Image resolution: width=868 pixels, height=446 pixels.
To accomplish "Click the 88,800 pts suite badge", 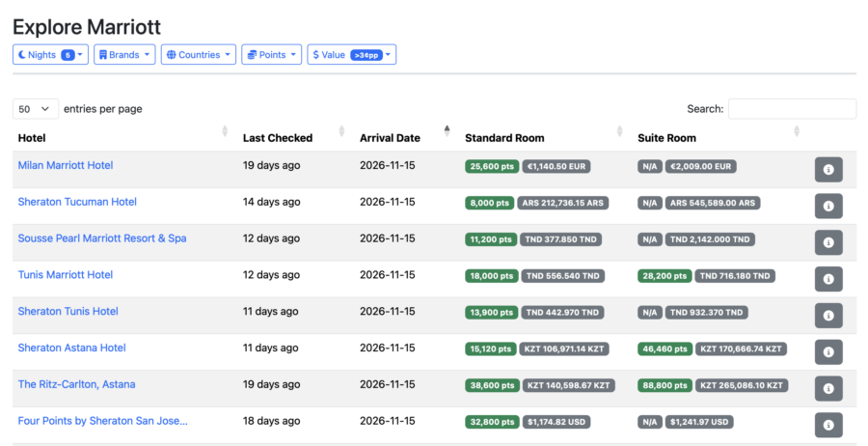I will (665, 385).
